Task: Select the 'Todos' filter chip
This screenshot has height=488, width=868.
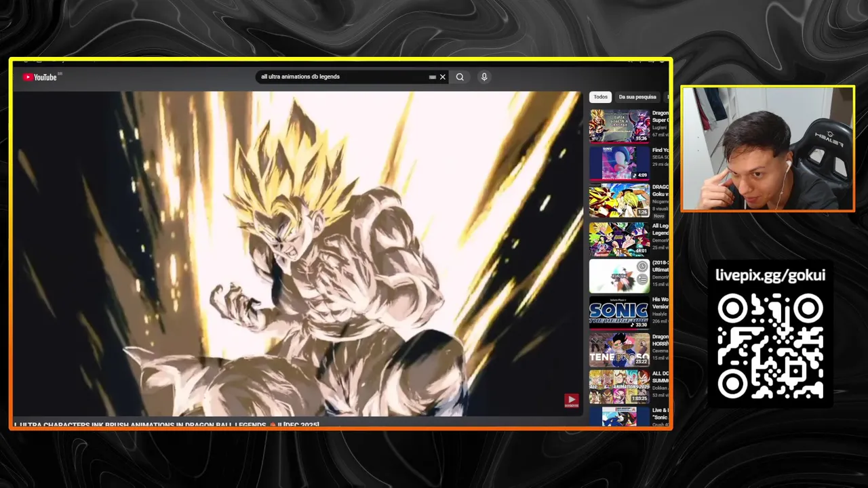Action: coord(600,97)
